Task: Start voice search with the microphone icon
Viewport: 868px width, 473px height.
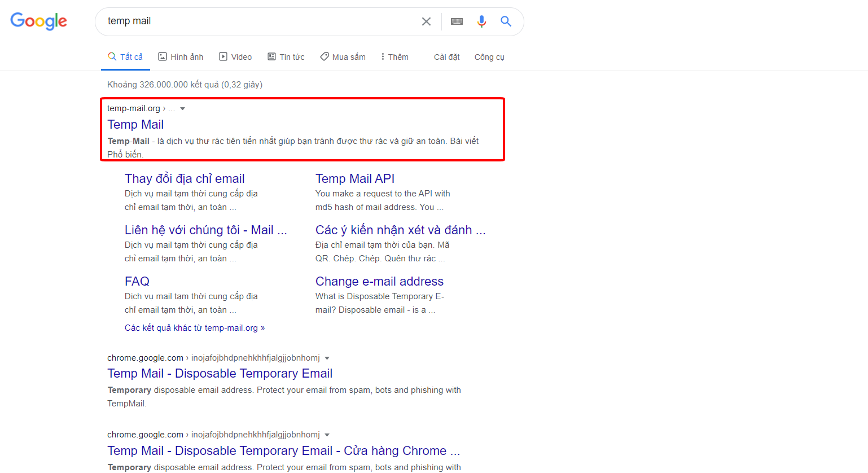Action: pos(481,21)
